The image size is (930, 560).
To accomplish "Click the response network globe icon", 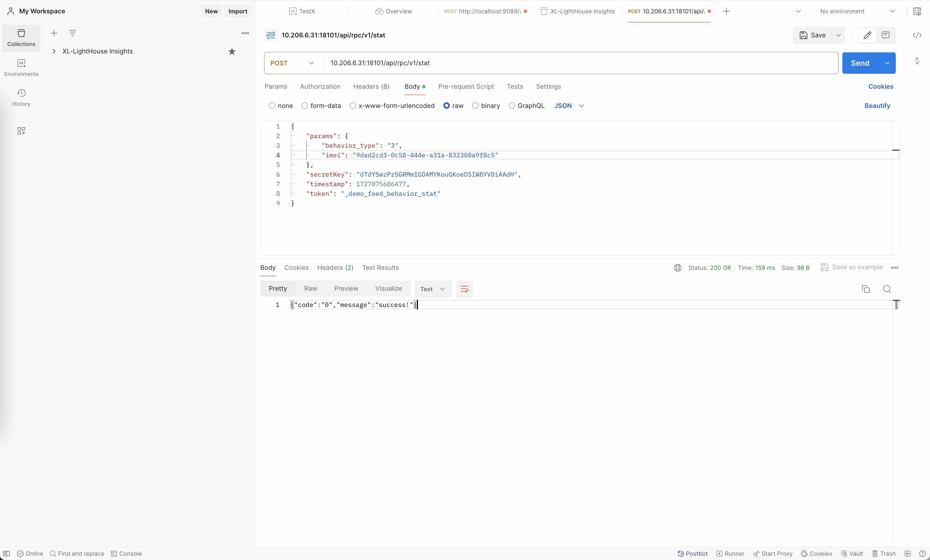I will [677, 267].
